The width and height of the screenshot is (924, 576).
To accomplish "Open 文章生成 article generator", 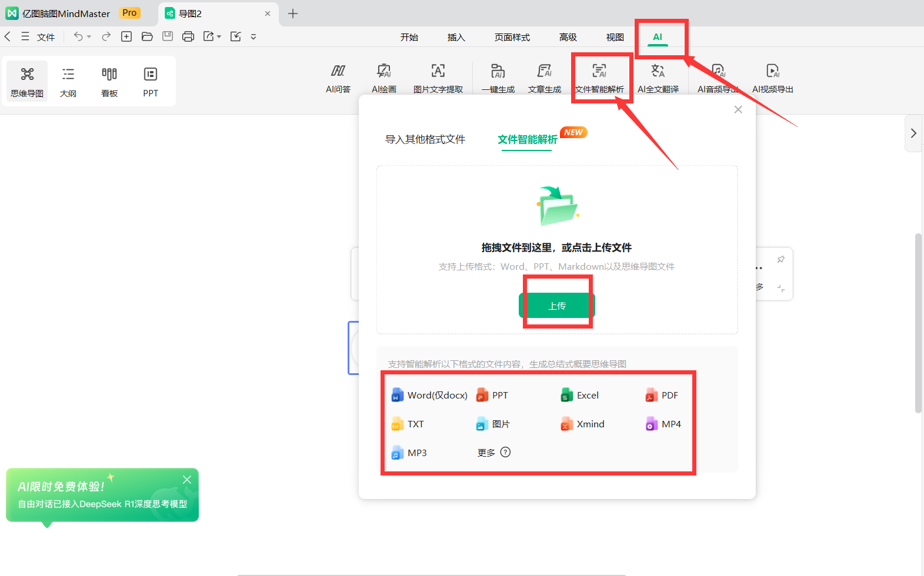I will (545, 79).
